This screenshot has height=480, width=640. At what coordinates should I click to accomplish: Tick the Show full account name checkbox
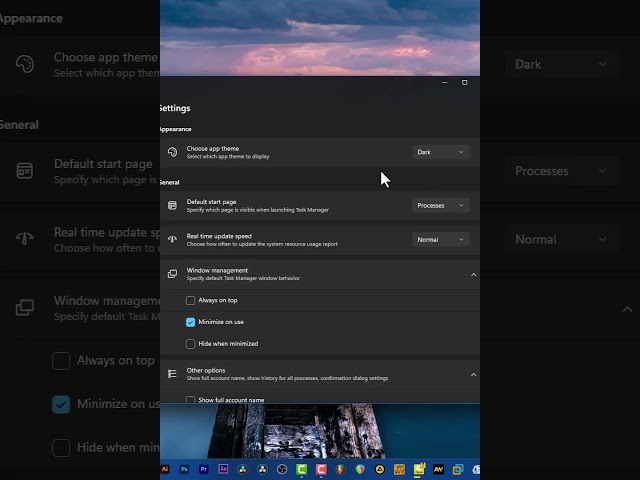pos(190,400)
